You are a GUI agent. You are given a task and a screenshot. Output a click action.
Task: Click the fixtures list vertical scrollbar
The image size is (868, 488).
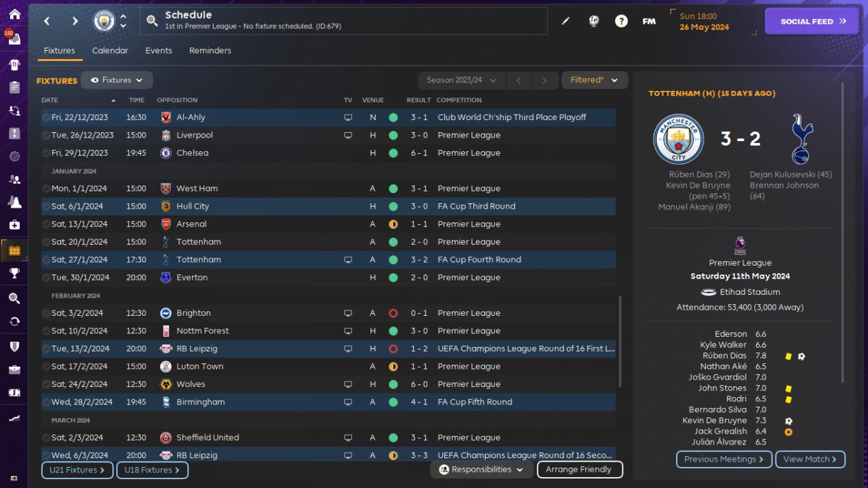click(x=619, y=342)
